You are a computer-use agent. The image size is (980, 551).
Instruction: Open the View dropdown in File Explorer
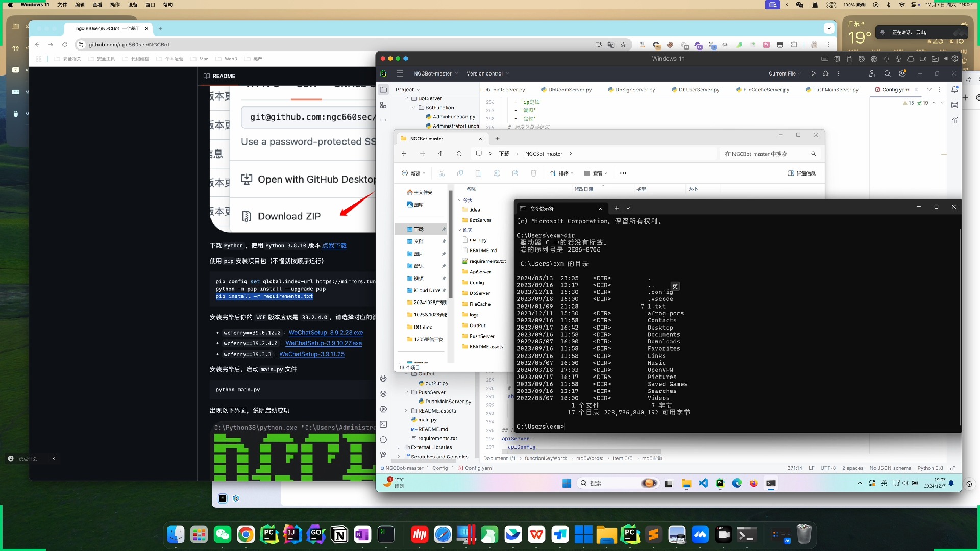tap(596, 173)
